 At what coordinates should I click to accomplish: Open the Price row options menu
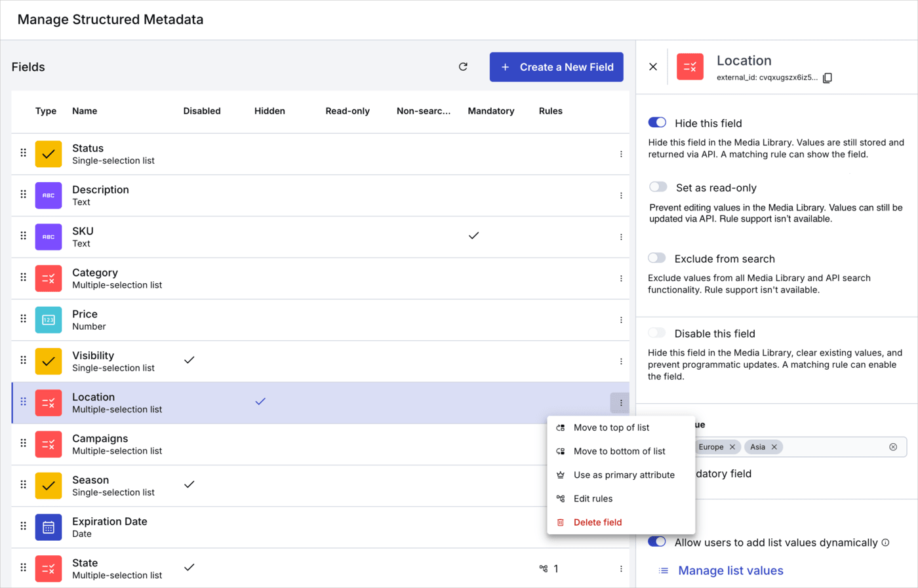(621, 320)
